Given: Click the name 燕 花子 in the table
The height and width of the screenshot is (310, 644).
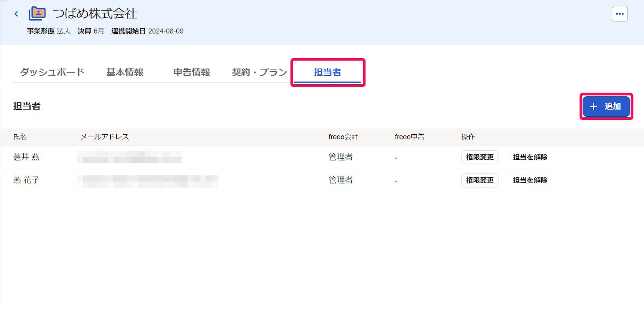Looking at the screenshot, I should click(26, 180).
